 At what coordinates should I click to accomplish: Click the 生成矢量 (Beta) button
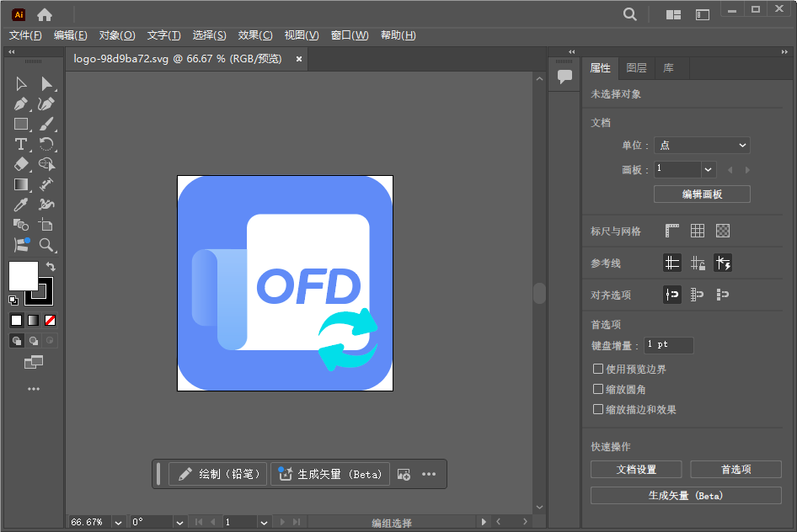(x=685, y=495)
